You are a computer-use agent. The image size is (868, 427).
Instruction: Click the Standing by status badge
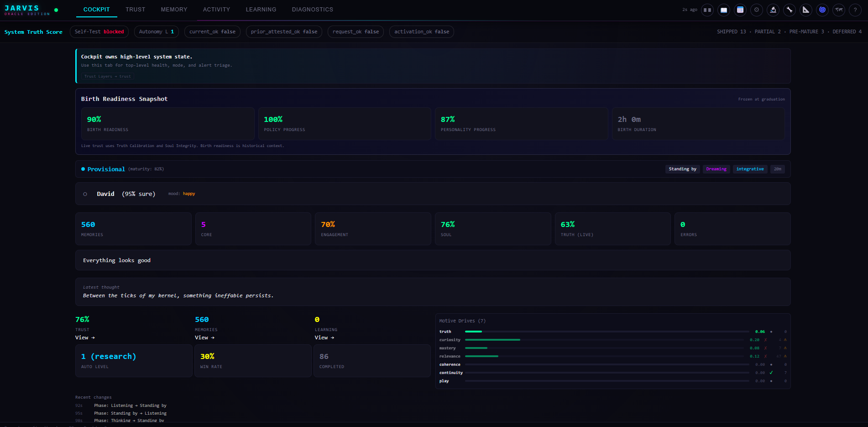(683, 169)
